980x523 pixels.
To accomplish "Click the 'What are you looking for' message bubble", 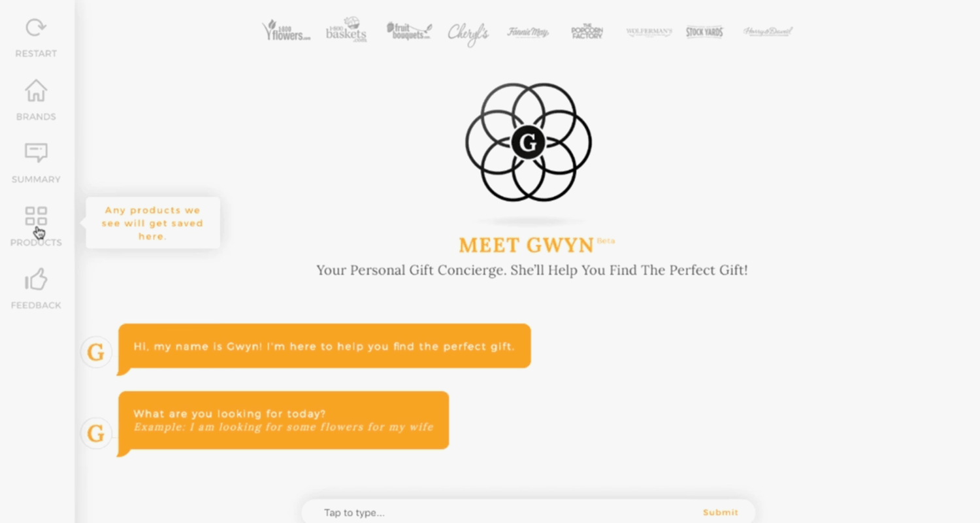I will [283, 420].
